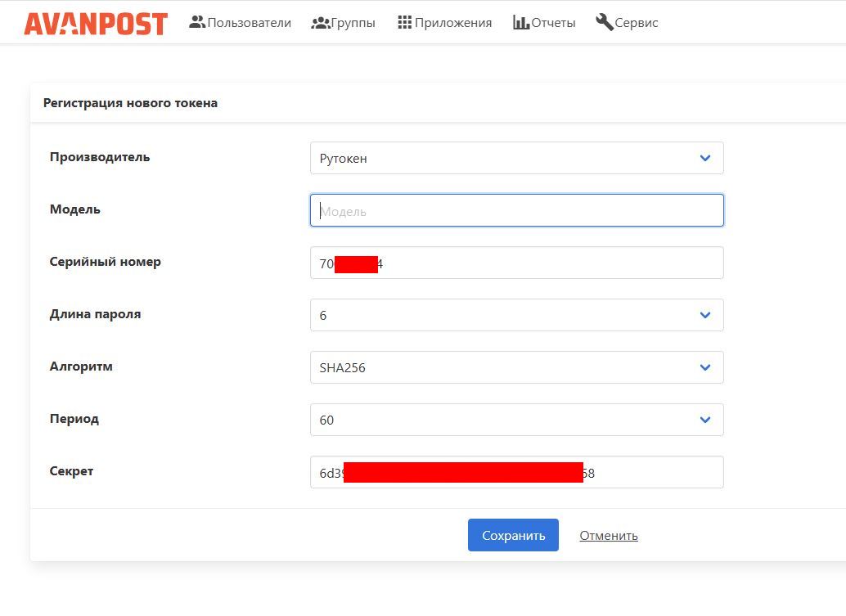The height and width of the screenshot is (616, 846).
Task: Click the AVANPOST logo
Action: coord(96,23)
